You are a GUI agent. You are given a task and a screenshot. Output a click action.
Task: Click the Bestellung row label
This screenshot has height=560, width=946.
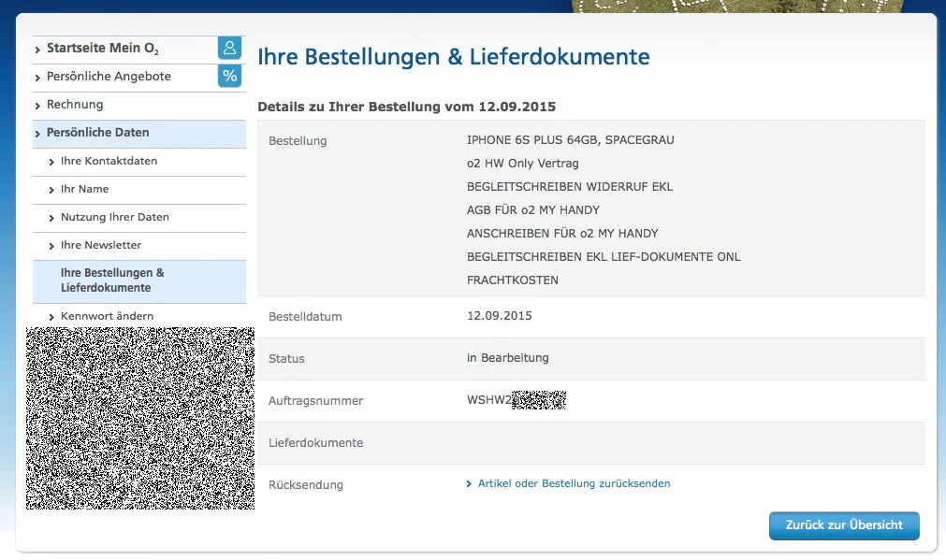tap(298, 141)
